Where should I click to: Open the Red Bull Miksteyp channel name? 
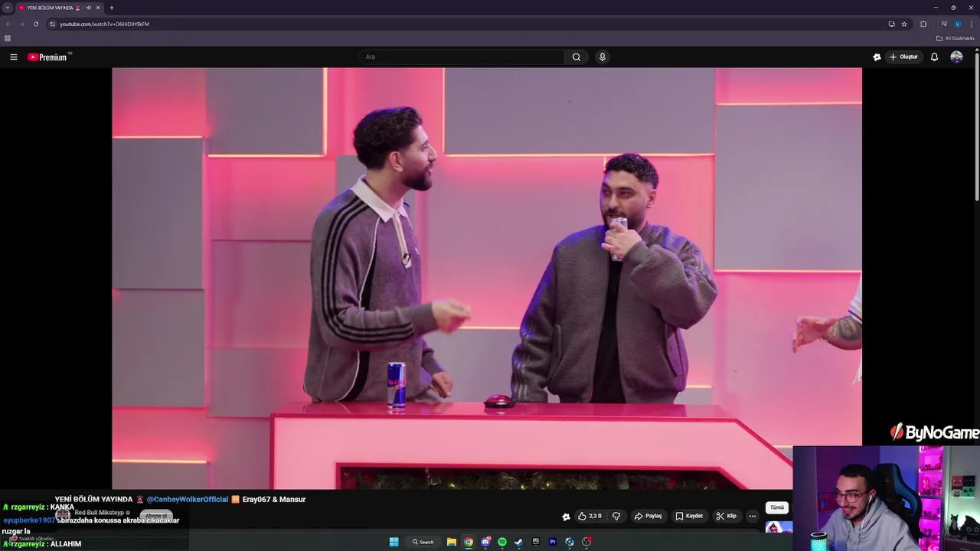point(100,513)
